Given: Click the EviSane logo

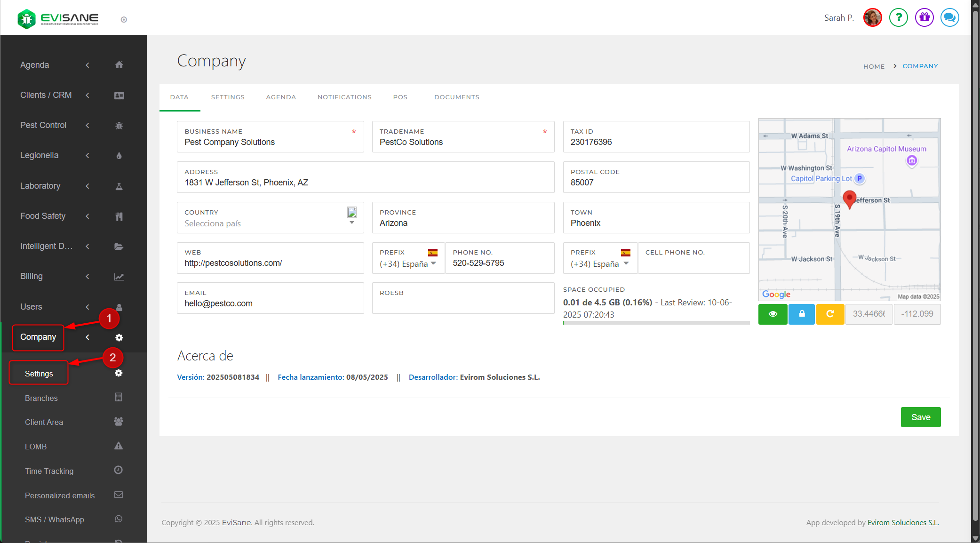Looking at the screenshot, I should point(58,19).
